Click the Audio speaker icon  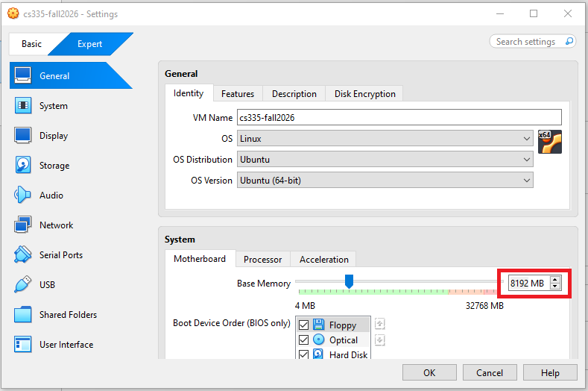click(23, 195)
